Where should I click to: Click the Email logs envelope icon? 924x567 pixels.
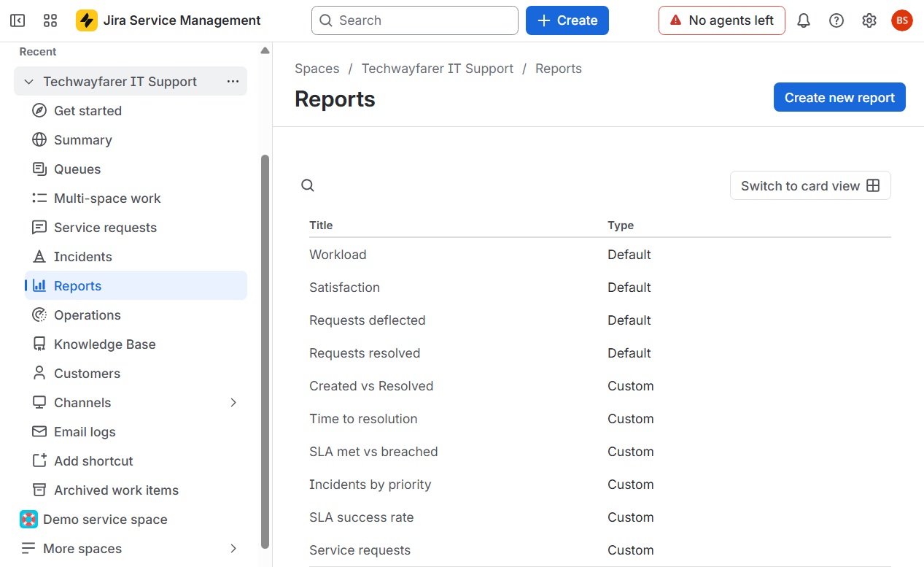[39, 432]
